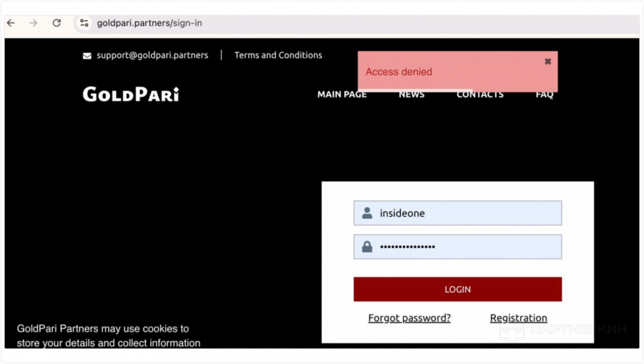The height and width of the screenshot is (364, 644).
Task: Click the Access denied message text
Action: (399, 72)
